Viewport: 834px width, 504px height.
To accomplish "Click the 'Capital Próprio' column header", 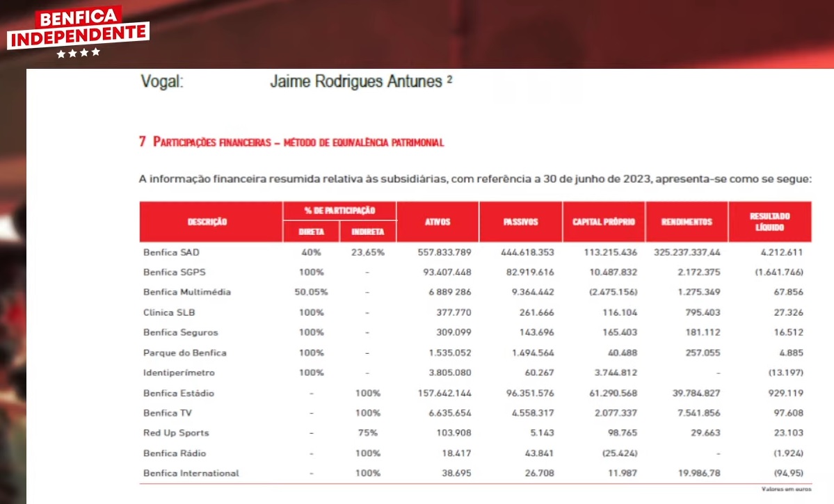I will point(604,222).
